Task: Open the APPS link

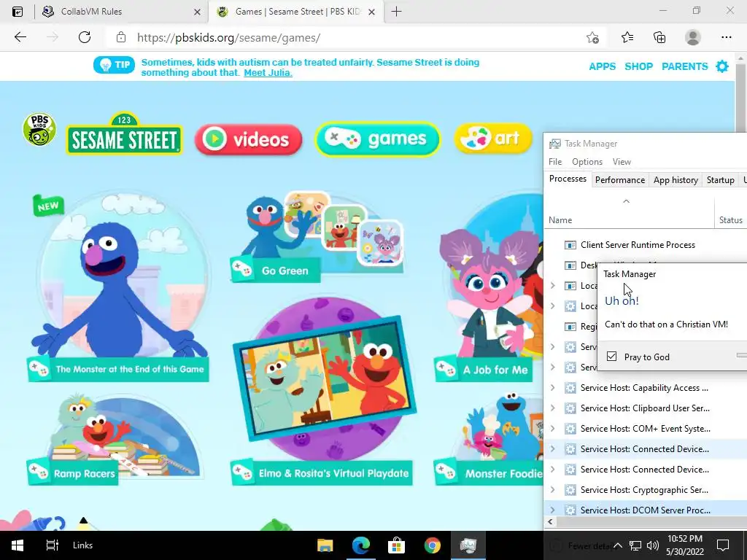Action: [602, 66]
